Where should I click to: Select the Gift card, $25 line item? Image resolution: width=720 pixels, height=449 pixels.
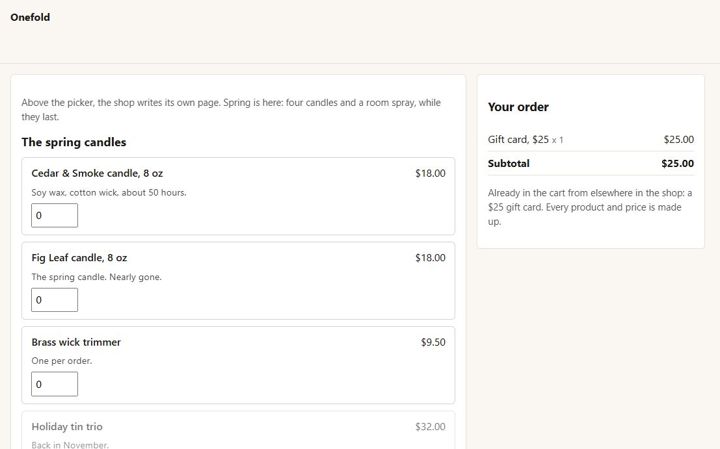pyautogui.click(x=591, y=140)
